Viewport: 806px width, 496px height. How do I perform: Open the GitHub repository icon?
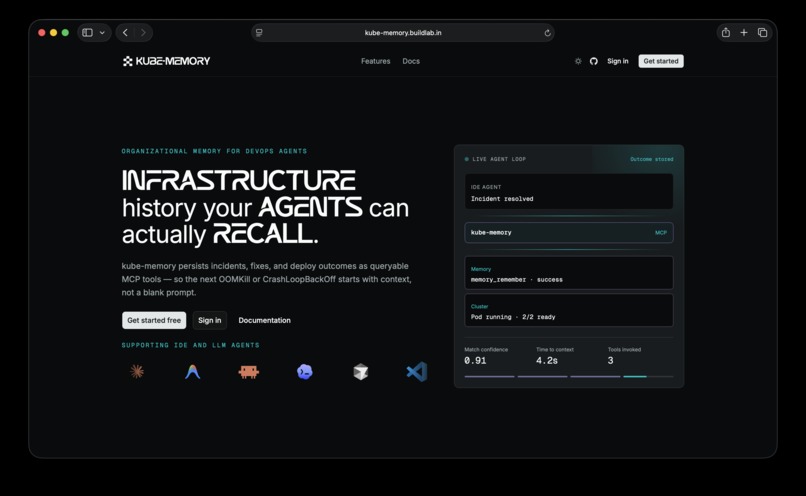coord(594,61)
